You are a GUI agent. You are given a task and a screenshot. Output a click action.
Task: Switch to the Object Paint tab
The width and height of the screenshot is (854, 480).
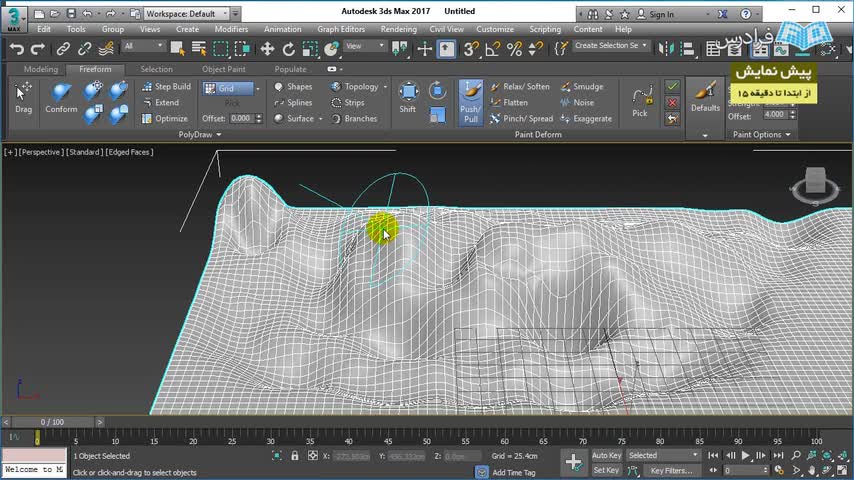click(x=223, y=69)
